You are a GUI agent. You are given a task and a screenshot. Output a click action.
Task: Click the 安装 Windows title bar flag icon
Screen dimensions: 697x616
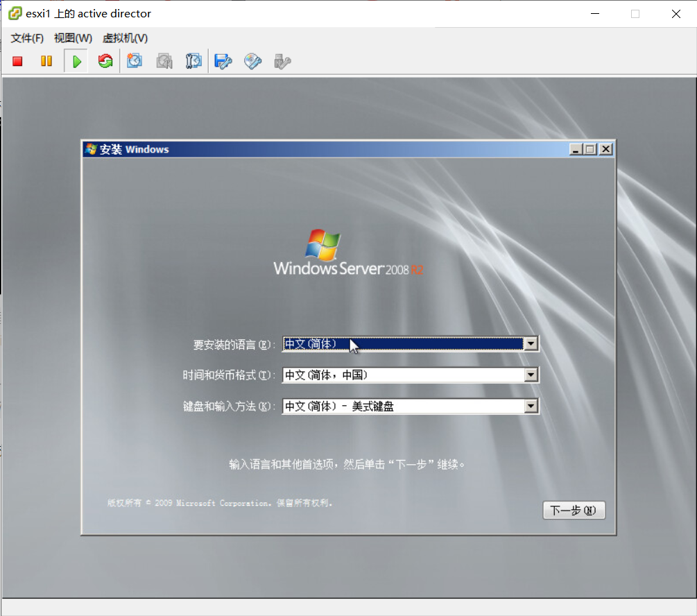(91, 149)
